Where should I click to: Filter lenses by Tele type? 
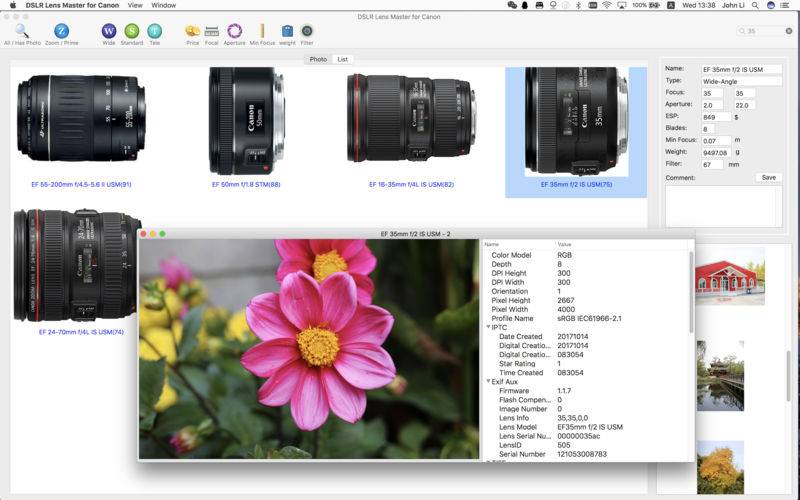pyautogui.click(x=155, y=31)
